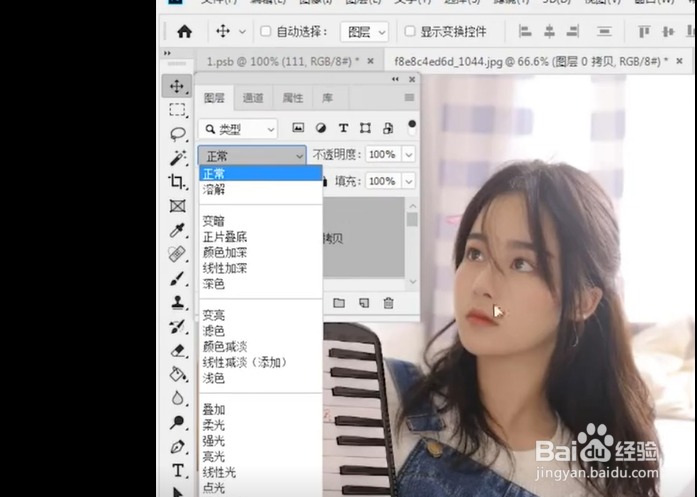The height and width of the screenshot is (497, 697).
Task: Choose 柔光 blend mode
Action: (261, 425)
